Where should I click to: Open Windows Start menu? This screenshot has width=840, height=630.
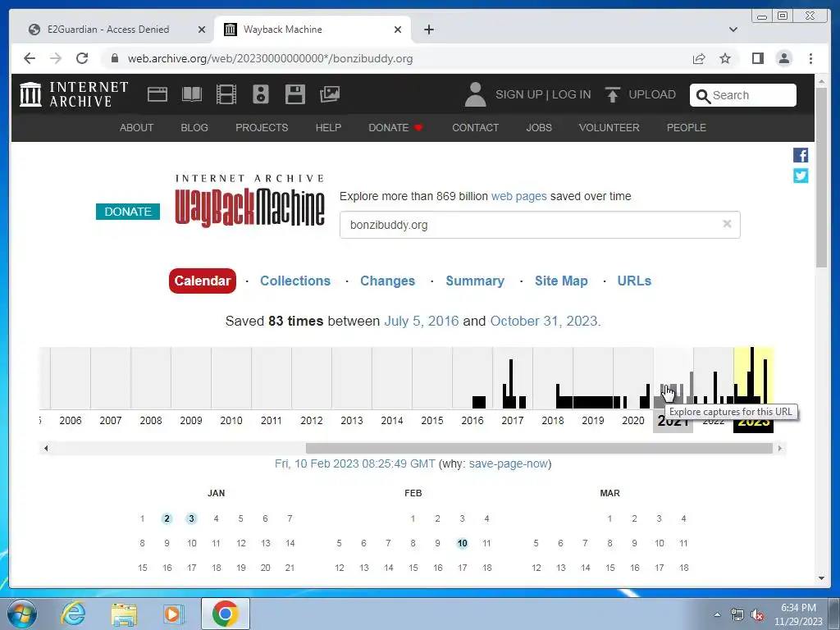pos(21,614)
